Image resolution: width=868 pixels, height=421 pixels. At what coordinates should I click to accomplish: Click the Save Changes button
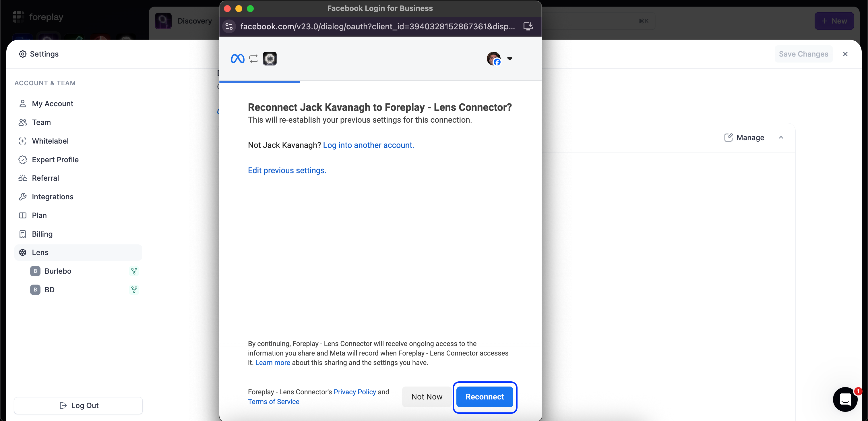[803, 54]
